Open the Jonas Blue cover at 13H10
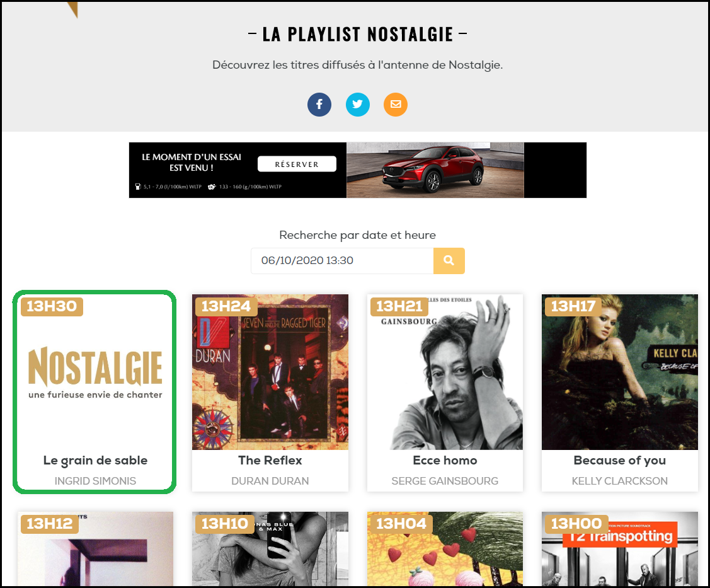 coord(270,548)
